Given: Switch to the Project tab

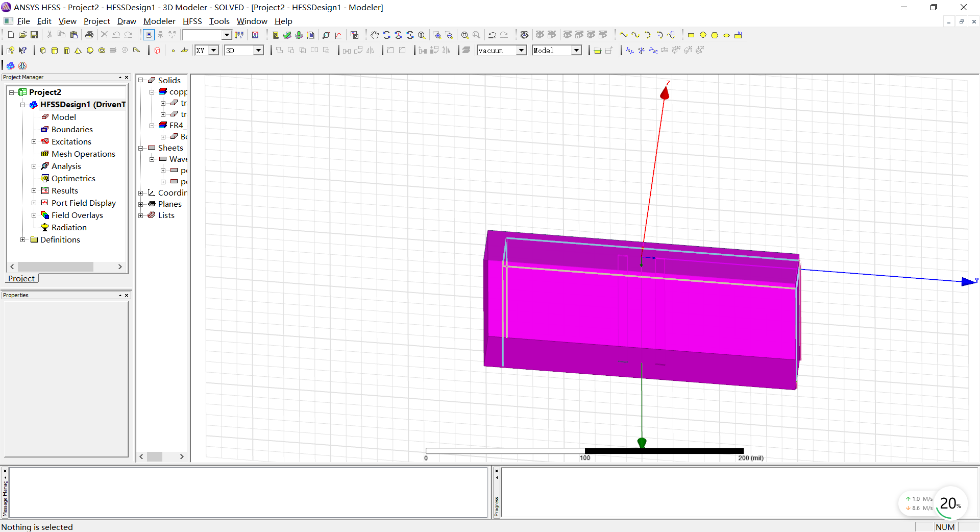Looking at the screenshot, I should pyautogui.click(x=21, y=278).
